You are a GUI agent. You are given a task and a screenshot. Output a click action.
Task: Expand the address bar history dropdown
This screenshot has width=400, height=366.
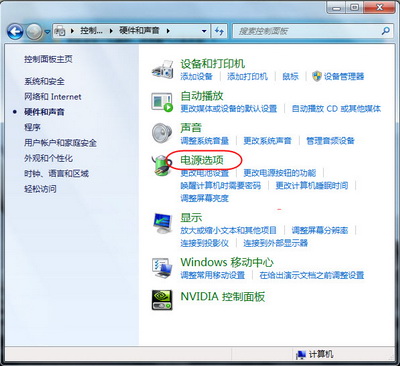[204, 31]
